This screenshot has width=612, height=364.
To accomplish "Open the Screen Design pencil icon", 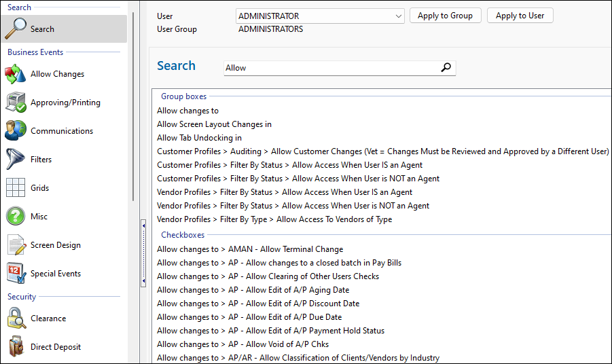I will coord(16,245).
